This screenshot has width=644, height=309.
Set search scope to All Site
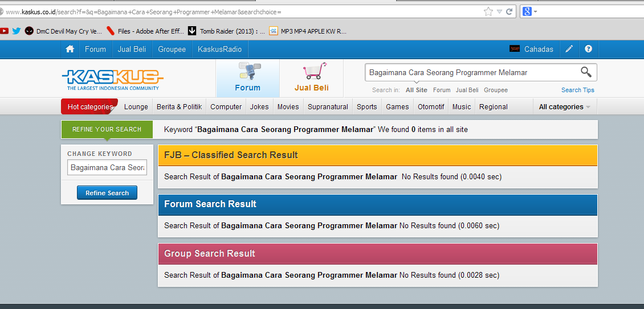click(x=417, y=90)
